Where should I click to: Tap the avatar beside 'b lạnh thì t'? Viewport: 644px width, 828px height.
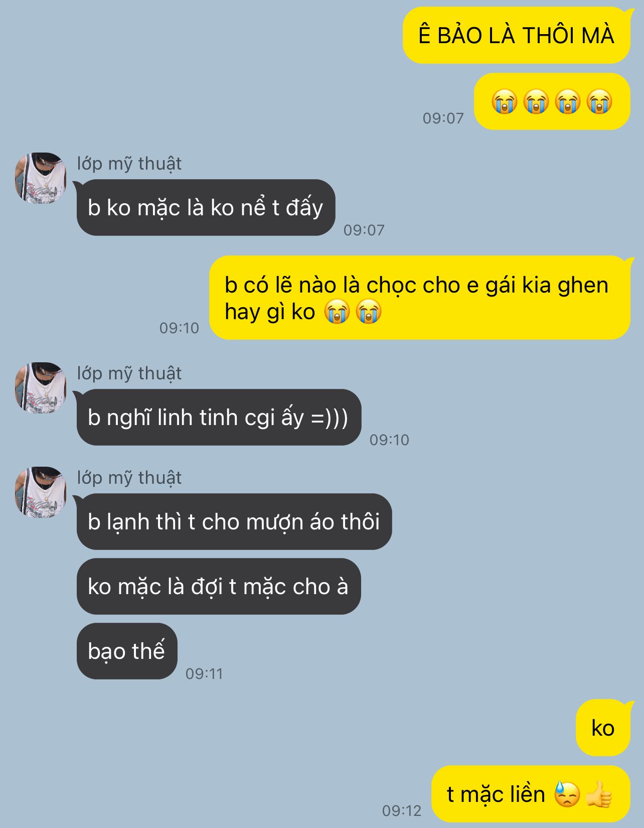click(41, 492)
